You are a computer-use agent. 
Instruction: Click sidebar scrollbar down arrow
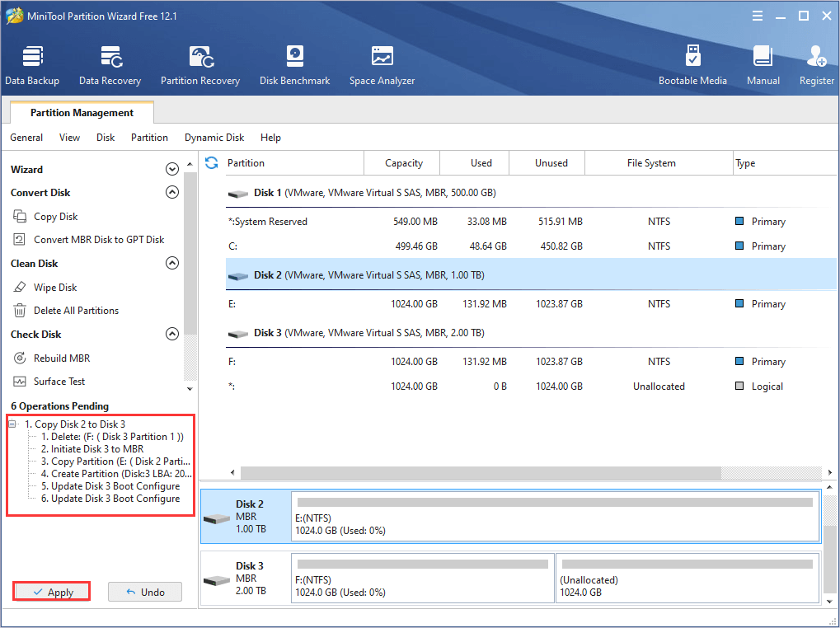[x=190, y=389]
